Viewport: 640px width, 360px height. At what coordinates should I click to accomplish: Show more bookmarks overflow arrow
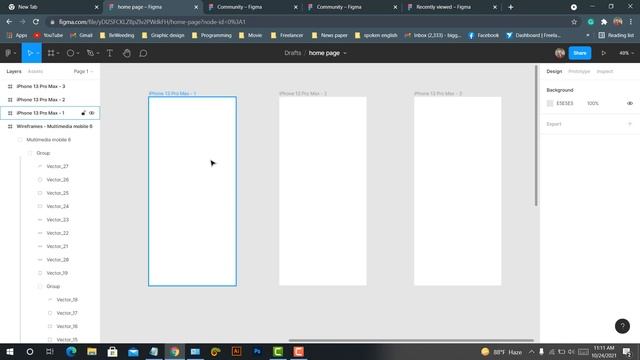[587, 36]
